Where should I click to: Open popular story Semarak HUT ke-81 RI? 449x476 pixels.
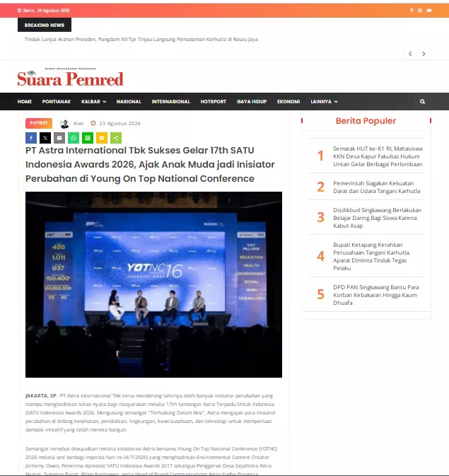click(378, 156)
